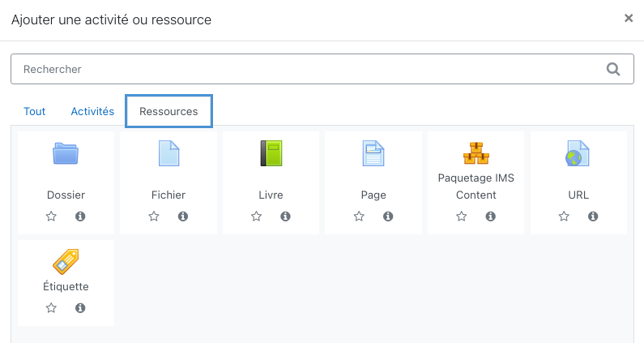644x343 pixels.
Task: Toggle the URL favourite star
Action: (x=564, y=217)
